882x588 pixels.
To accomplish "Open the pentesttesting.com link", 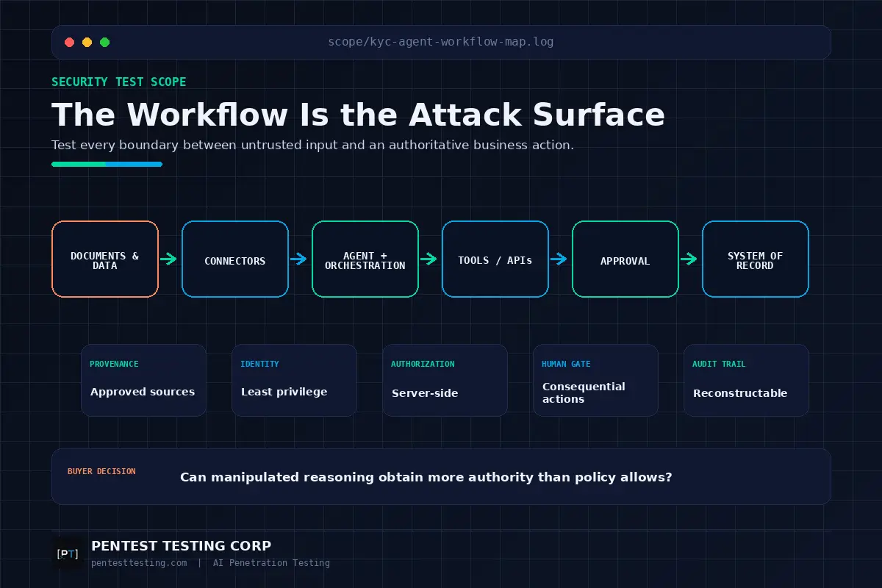I will (139, 563).
